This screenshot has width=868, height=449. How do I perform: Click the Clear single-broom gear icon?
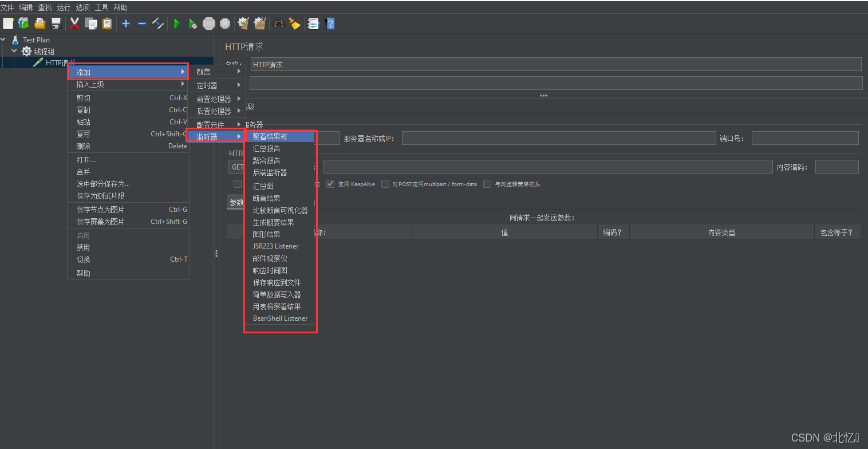[x=243, y=23]
